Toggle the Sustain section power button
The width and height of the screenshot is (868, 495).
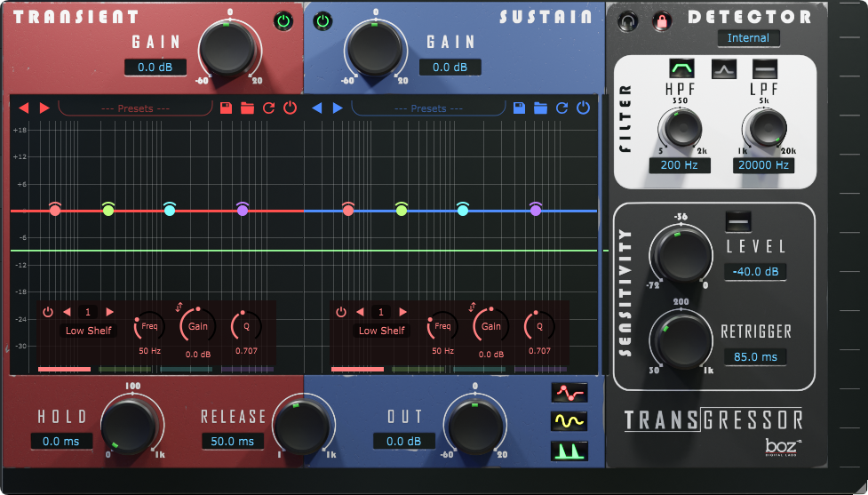[323, 21]
